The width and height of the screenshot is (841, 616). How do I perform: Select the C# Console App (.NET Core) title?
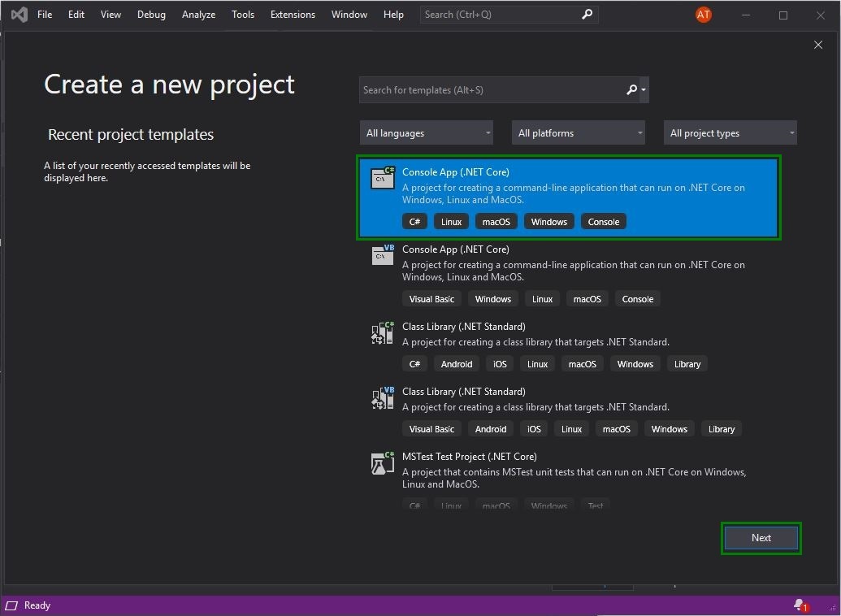(x=455, y=172)
